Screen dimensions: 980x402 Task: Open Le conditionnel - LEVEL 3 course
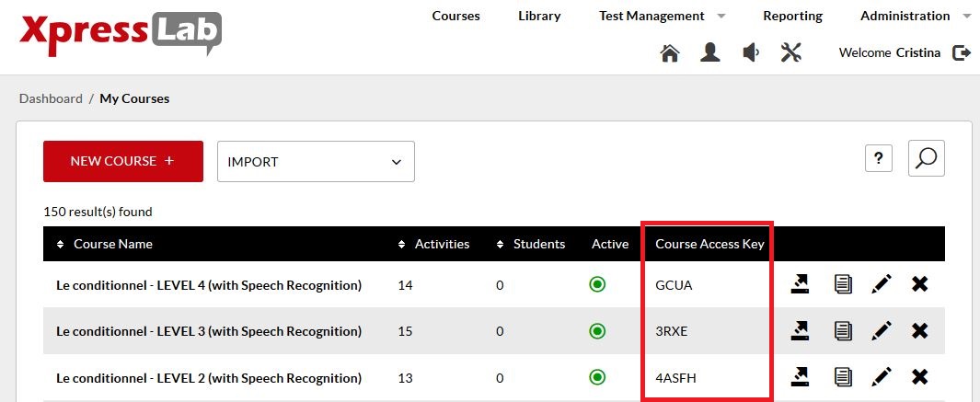coord(209,331)
